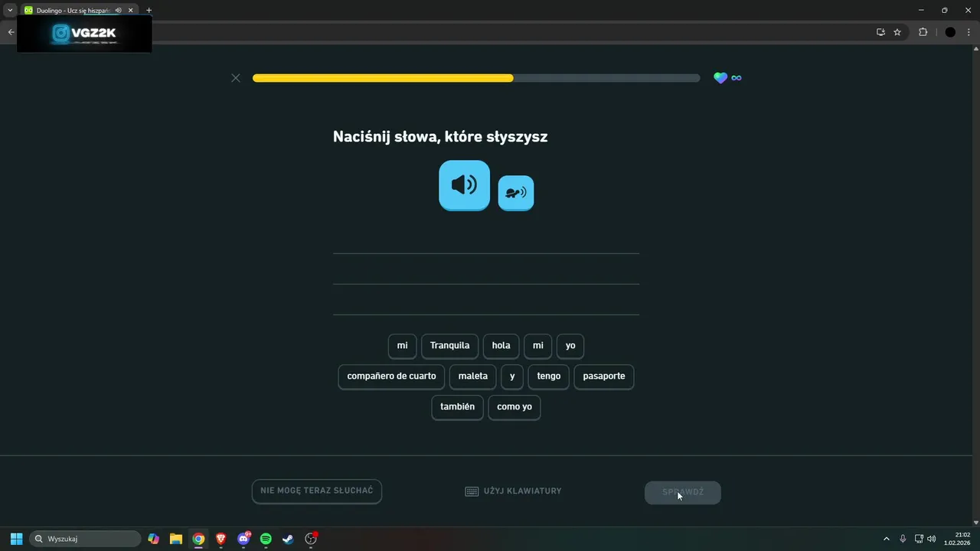Open the Chrome profile avatar

tap(950, 32)
